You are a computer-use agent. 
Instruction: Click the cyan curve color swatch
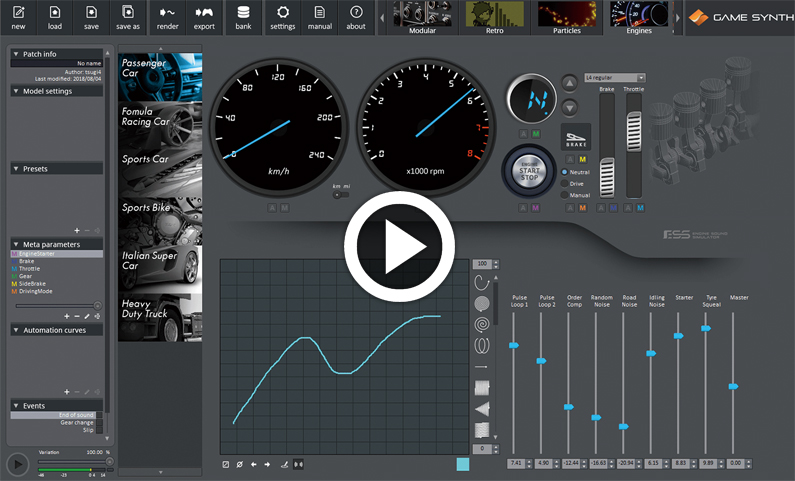point(463,464)
